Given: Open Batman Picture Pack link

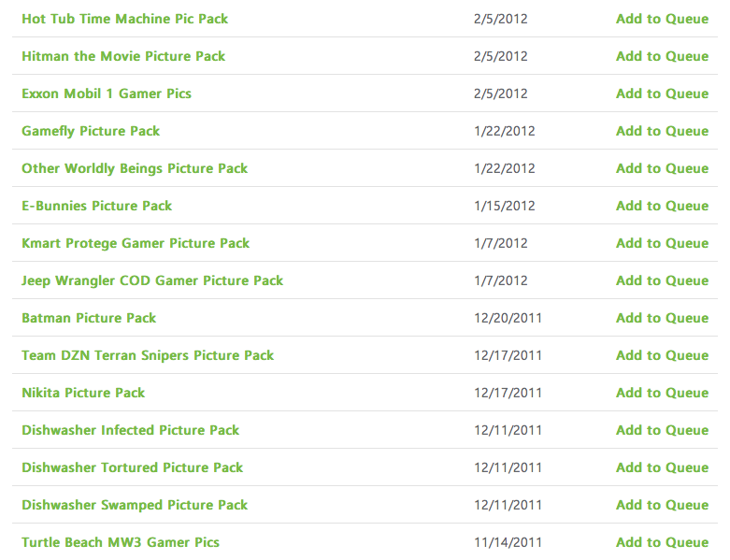Looking at the screenshot, I should point(89,318).
